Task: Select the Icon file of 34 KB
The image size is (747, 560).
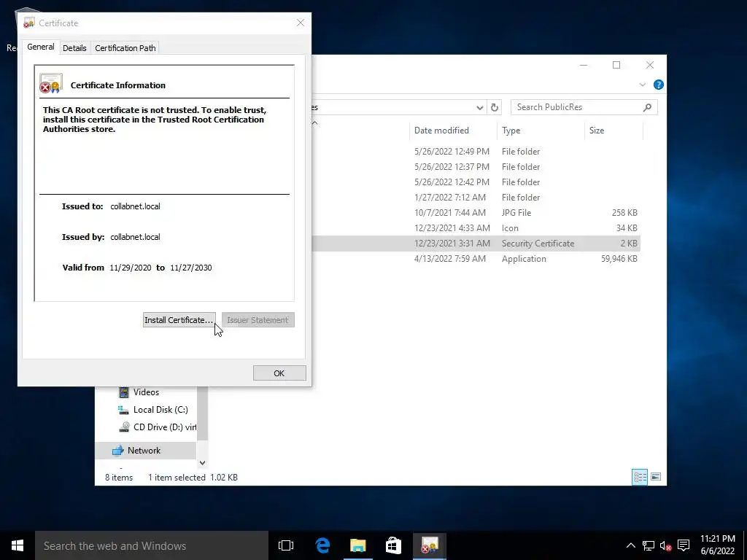Action: tap(476, 228)
